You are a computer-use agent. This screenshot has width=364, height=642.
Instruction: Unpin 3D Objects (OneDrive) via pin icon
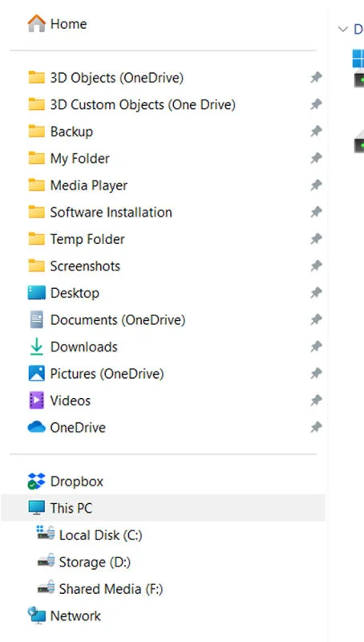tap(316, 77)
